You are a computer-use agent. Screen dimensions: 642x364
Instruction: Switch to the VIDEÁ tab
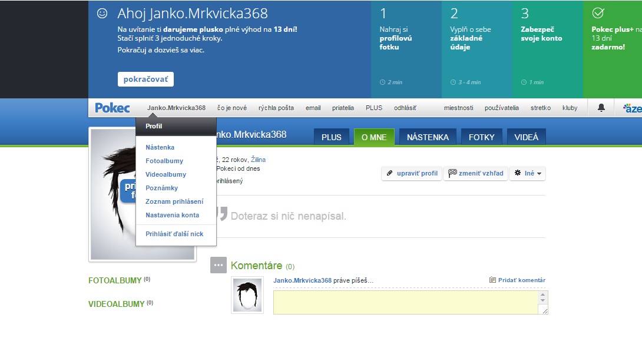tap(526, 137)
